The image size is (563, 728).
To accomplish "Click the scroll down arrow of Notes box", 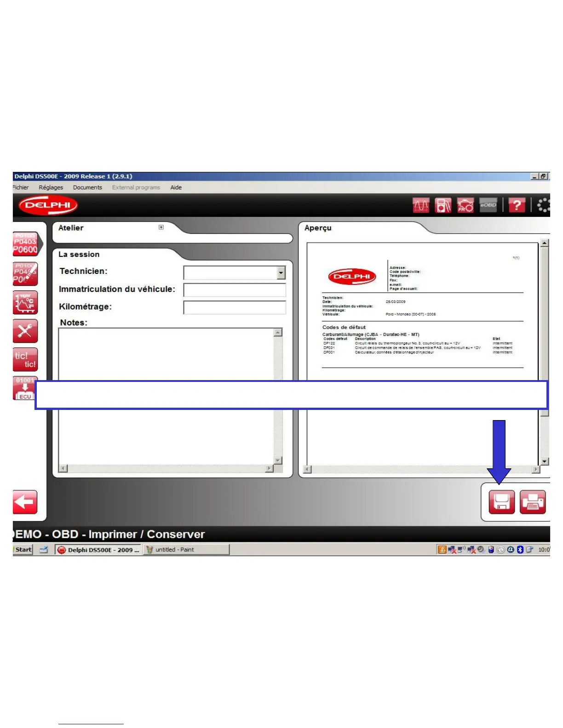I will click(278, 461).
